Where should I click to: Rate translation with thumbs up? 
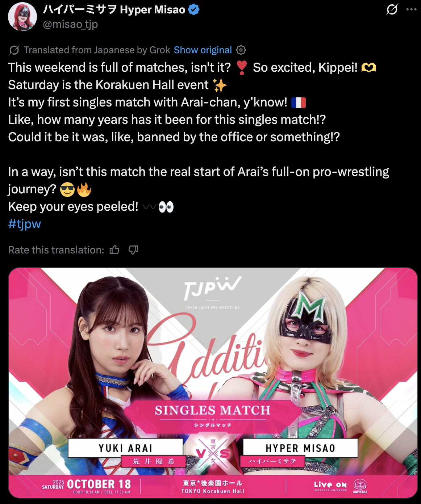pos(114,250)
